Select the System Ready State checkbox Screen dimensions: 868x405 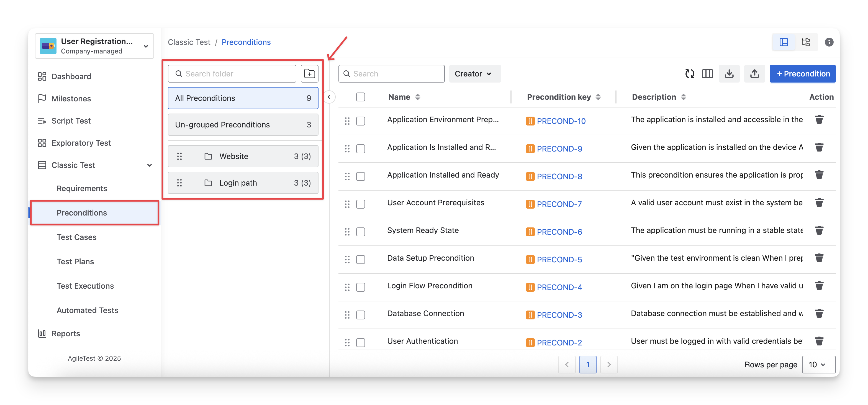pyautogui.click(x=360, y=232)
